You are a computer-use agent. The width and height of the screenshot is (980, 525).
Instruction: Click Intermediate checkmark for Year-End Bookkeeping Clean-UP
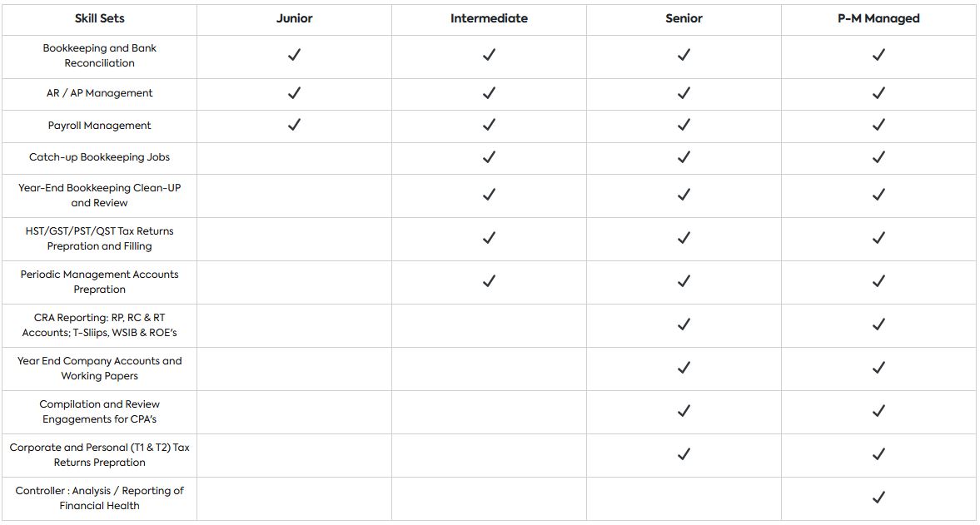tap(489, 195)
